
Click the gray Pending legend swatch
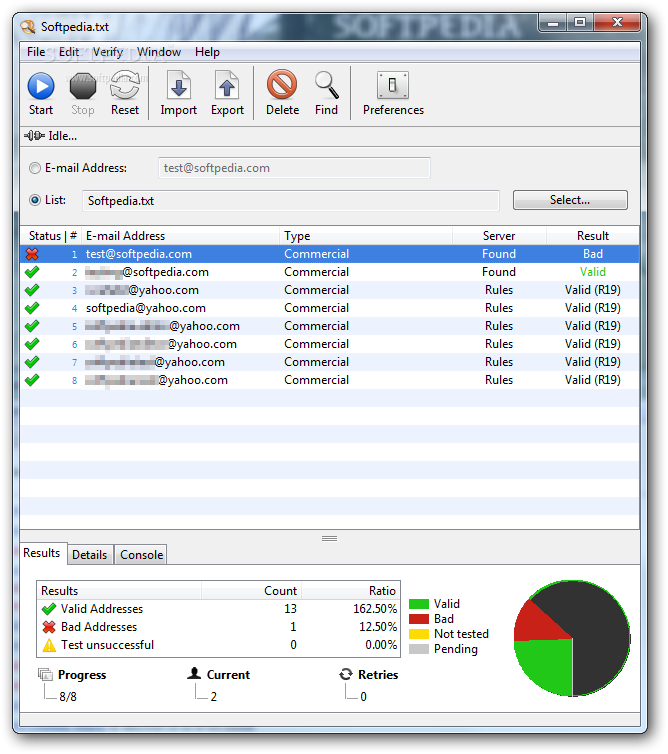[x=418, y=649]
